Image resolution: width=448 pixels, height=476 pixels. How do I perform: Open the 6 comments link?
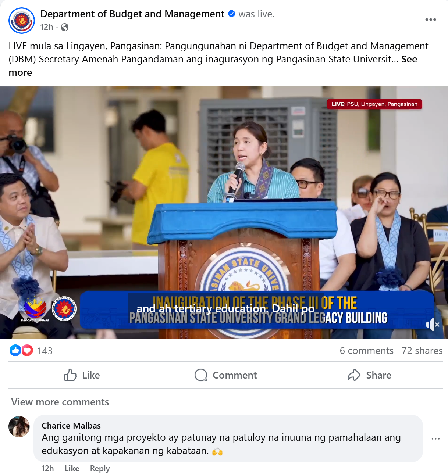(x=366, y=351)
